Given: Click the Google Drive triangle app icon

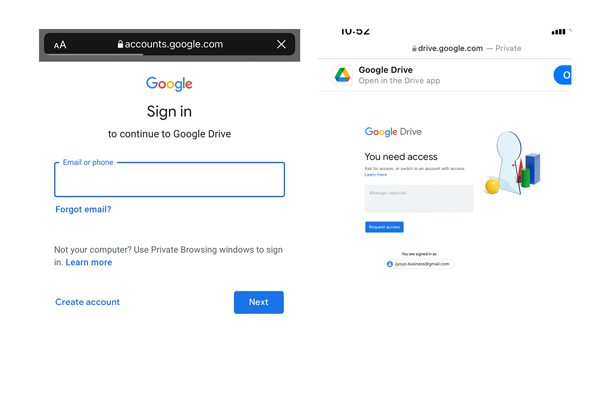Looking at the screenshot, I should point(342,75).
